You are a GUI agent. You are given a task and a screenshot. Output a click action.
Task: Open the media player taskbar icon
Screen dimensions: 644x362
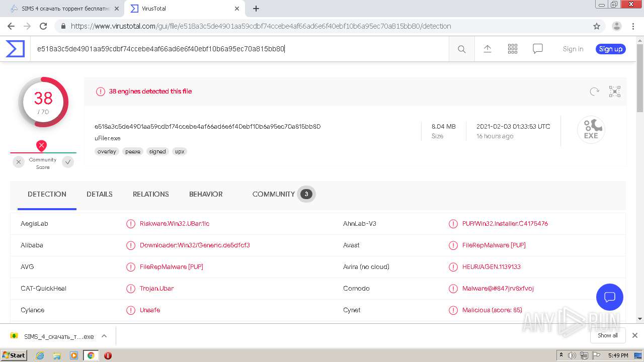pos(74,355)
